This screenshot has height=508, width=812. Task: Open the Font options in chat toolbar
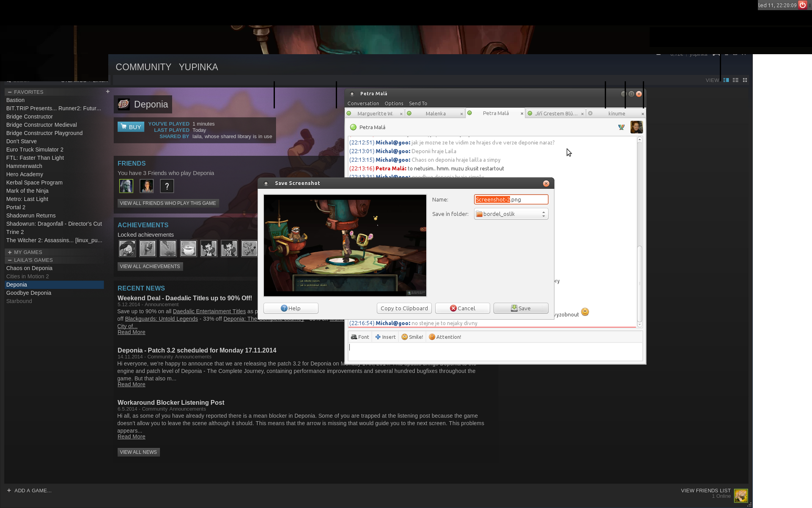(x=360, y=337)
